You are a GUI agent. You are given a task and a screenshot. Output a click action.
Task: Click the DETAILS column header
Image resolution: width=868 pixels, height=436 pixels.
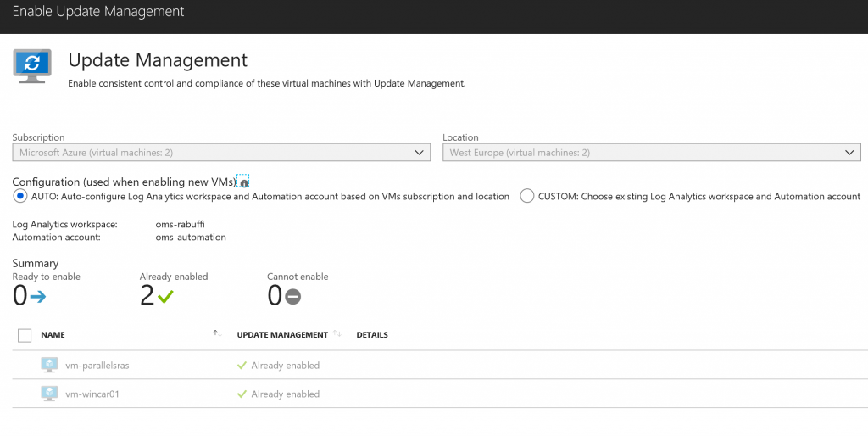(x=372, y=335)
